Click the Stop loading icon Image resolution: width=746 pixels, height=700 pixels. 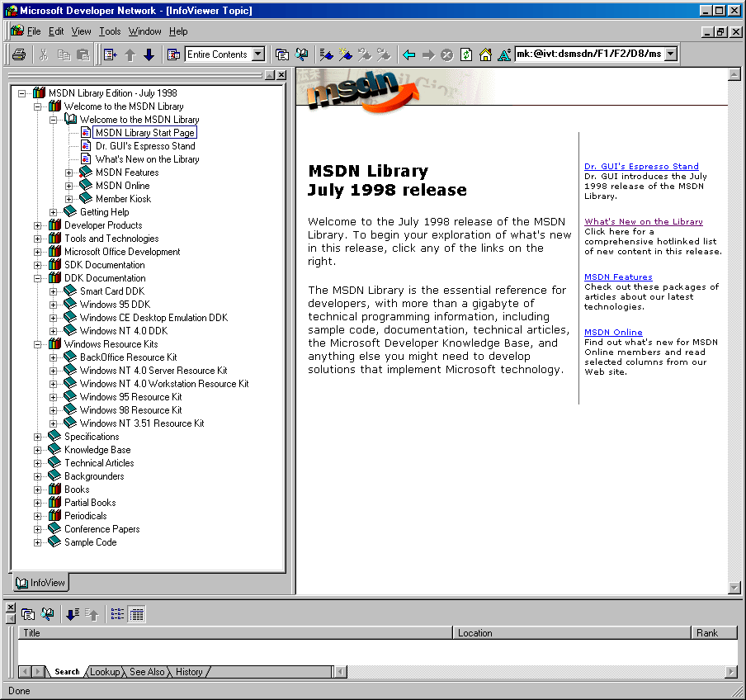446,54
